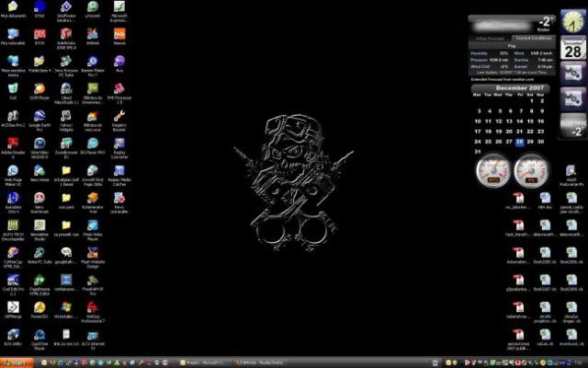Launch Evrsoft First Page 2006
588x368 pixels.
(x=93, y=176)
